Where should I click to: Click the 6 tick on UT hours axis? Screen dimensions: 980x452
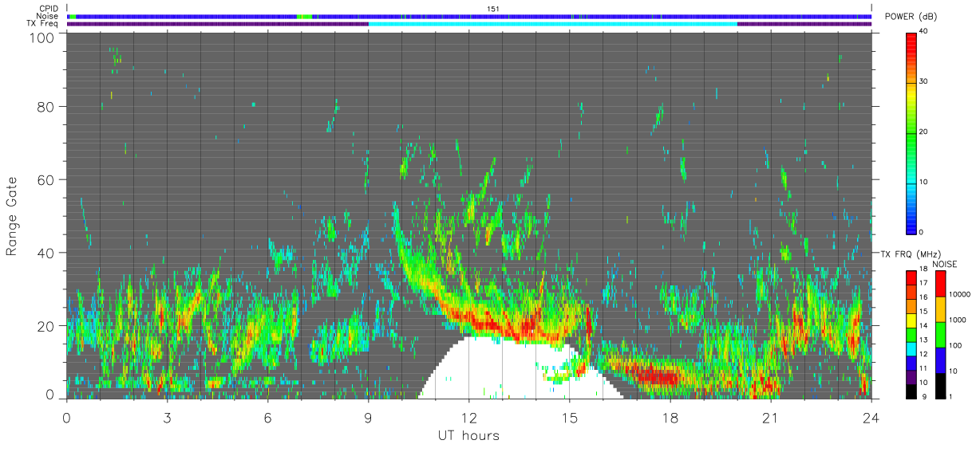click(x=267, y=417)
